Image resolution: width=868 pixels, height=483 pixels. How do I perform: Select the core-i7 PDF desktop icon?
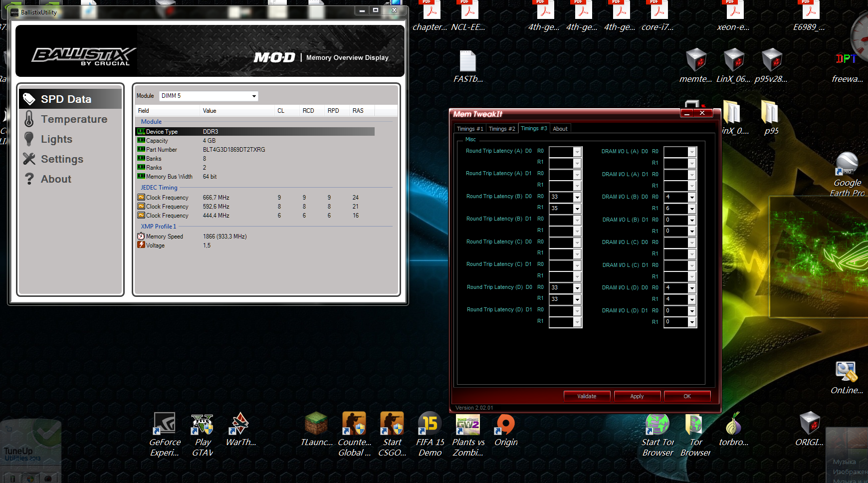click(657, 16)
